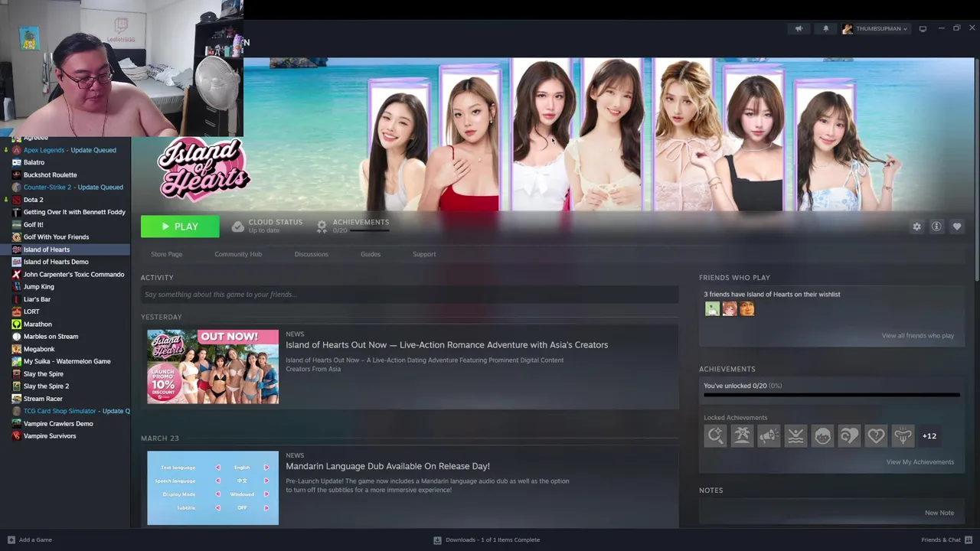Select Balatro in the library list

click(34, 162)
